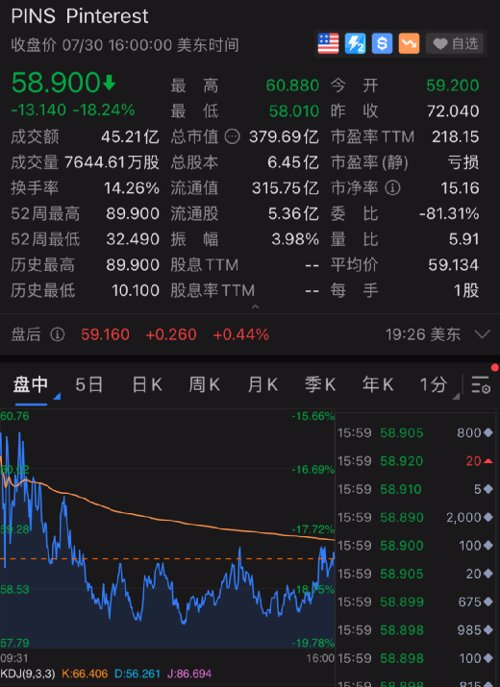Tap the orange downtrend chart icon
The image size is (500, 687).
(409, 44)
